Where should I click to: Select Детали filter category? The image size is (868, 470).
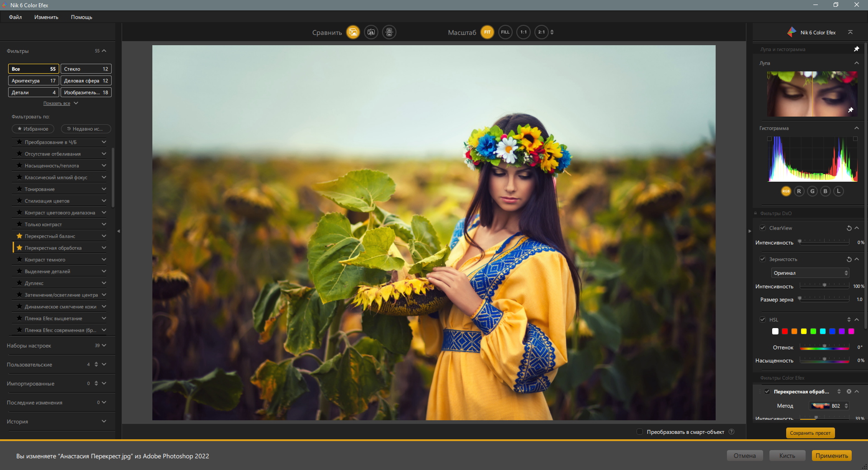(33, 92)
